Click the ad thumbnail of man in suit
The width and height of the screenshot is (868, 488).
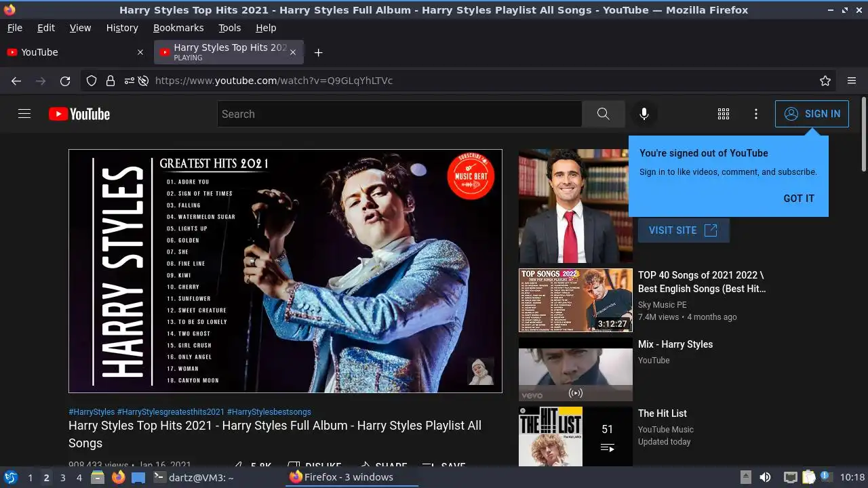click(576, 206)
